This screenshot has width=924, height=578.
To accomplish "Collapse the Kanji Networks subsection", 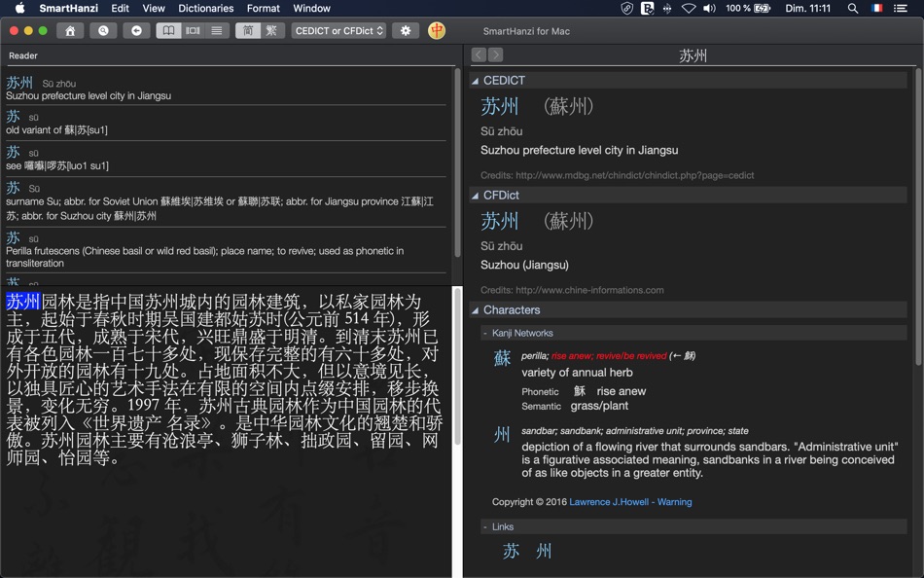I will (485, 333).
